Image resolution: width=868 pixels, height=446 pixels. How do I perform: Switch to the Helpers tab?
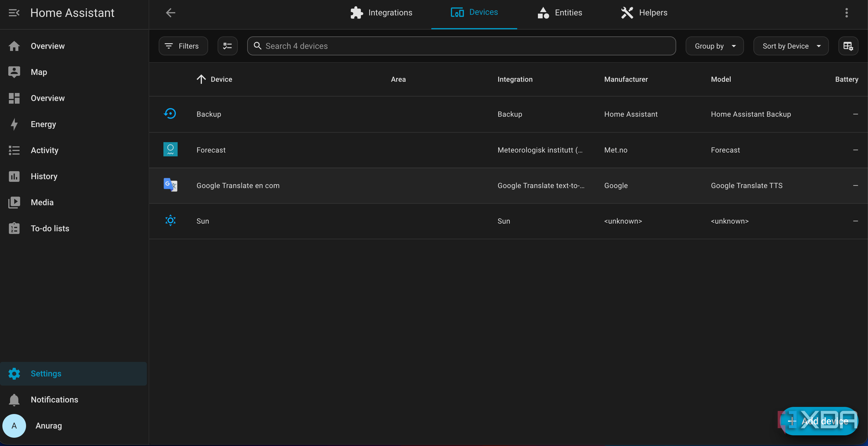click(x=644, y=13)
